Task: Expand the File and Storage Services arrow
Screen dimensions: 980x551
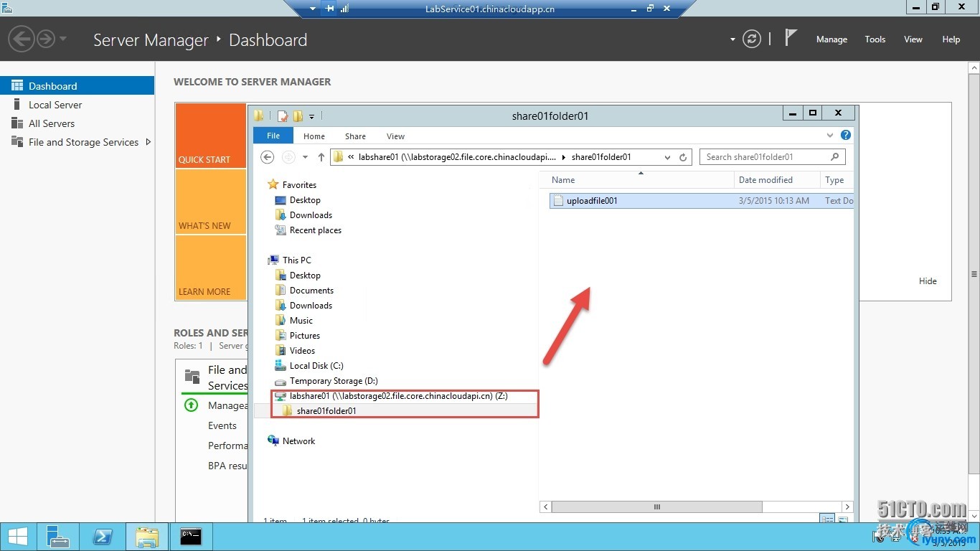Action: (x=148, y=142)
